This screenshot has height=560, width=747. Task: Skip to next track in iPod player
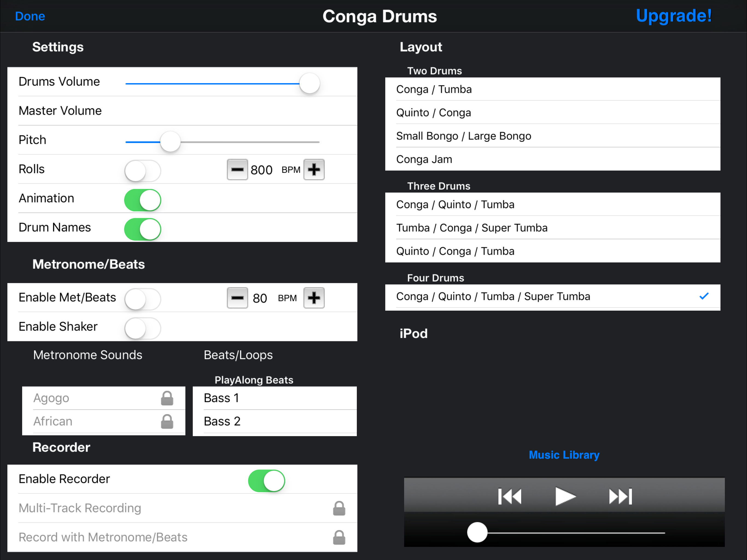click(x=620, y=497)
